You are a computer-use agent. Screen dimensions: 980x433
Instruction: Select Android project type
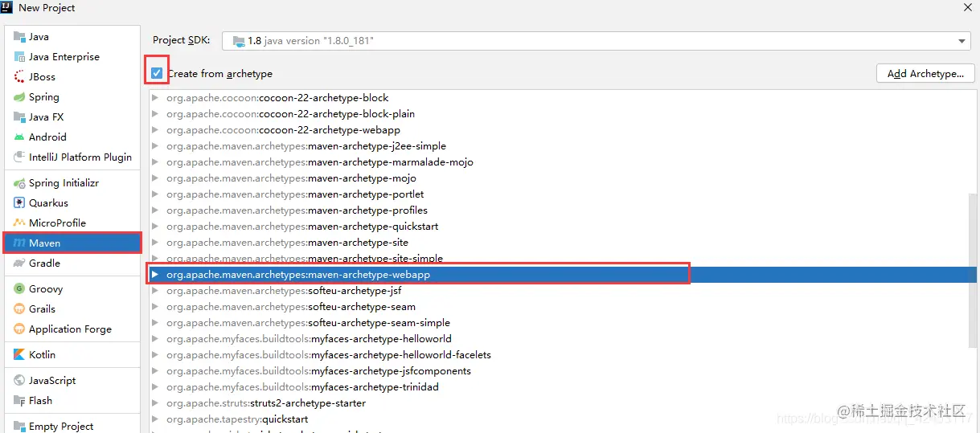[x=72, y=137]
